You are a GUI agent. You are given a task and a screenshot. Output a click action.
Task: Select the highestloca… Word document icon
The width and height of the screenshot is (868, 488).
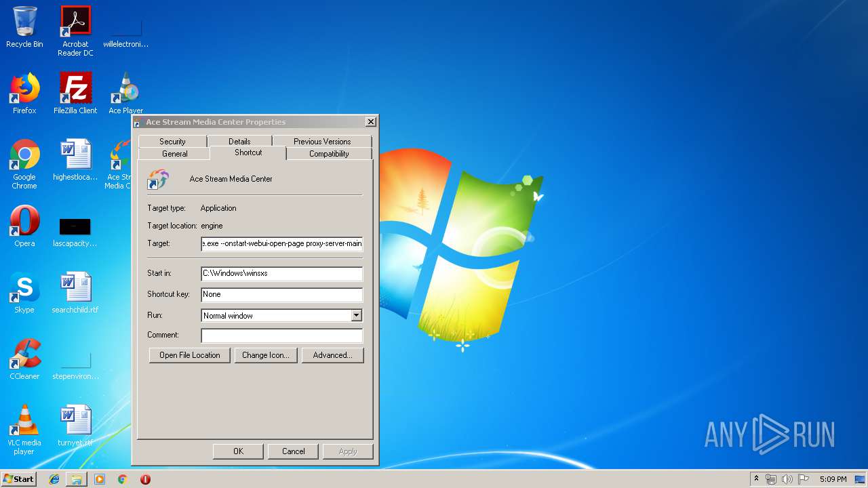[75, 161]
